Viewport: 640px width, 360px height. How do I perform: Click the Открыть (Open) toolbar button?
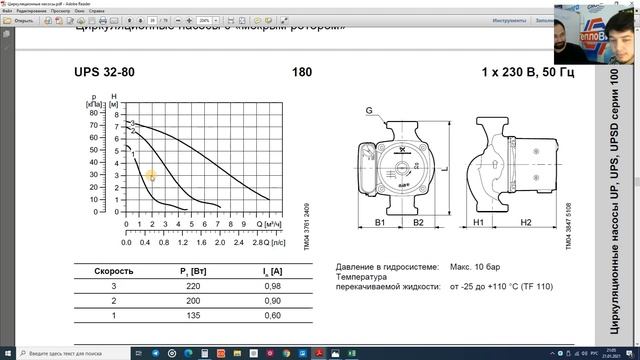point(18,20)
